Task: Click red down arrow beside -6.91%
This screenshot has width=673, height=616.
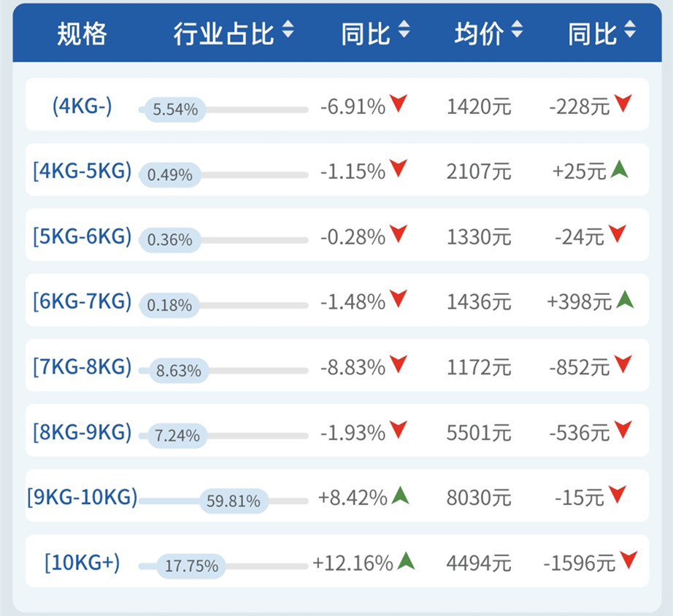Action: 398,104
